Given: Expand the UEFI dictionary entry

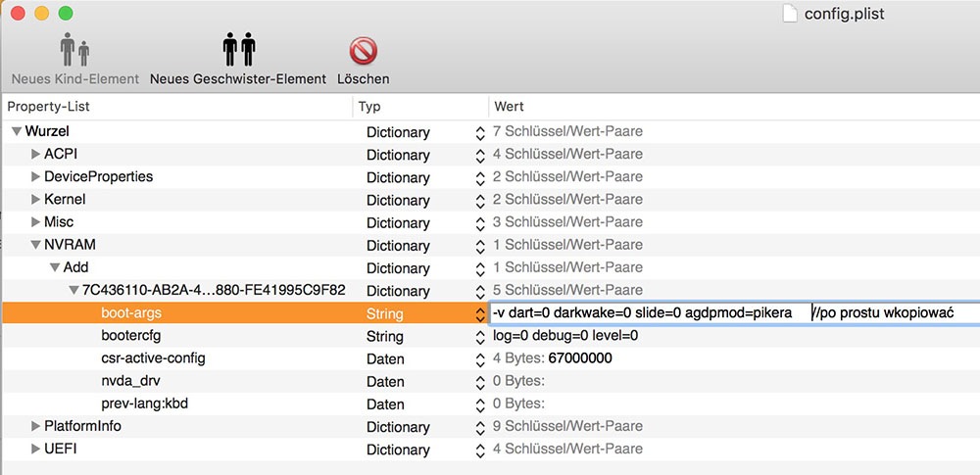Looking at the screenshot, I should pos(35,450).
